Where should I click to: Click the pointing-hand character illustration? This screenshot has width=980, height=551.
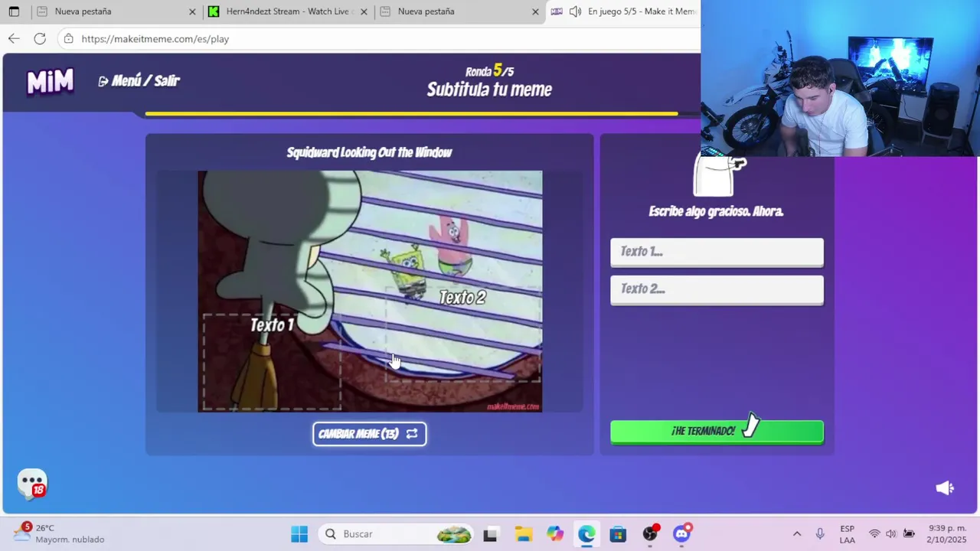point(720,176)
